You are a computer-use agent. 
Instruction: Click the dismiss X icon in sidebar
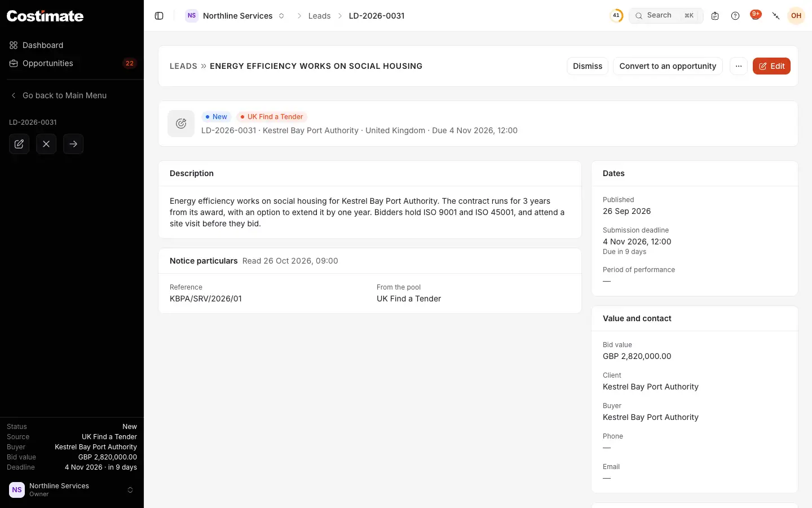[46, 144]
